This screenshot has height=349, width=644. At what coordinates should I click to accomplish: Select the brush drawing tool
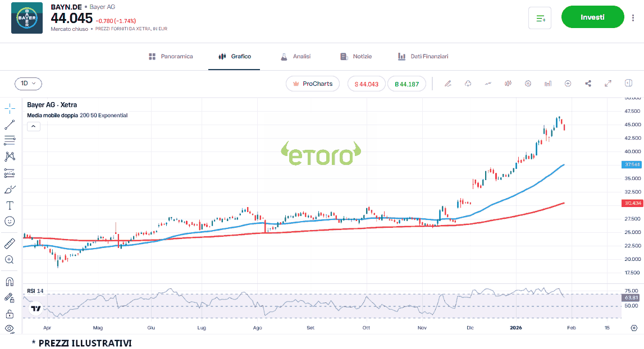tap(10, 190)
